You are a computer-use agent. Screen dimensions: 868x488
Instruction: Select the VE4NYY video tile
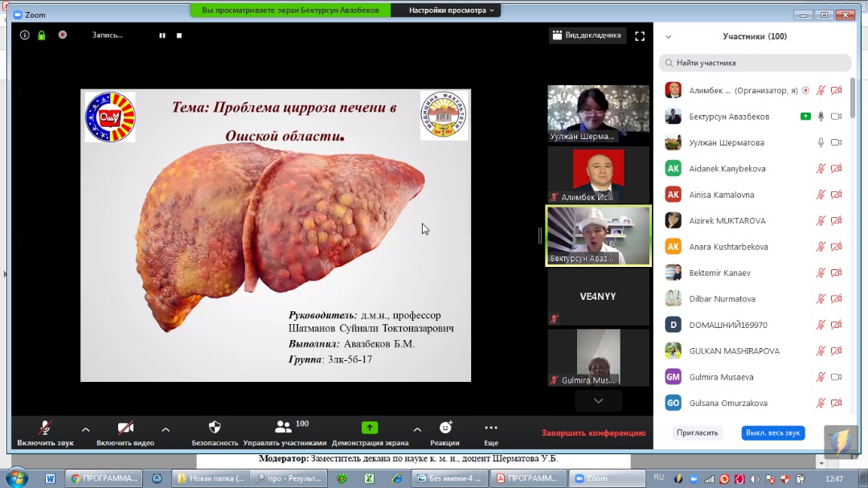[x=599, y=297]
